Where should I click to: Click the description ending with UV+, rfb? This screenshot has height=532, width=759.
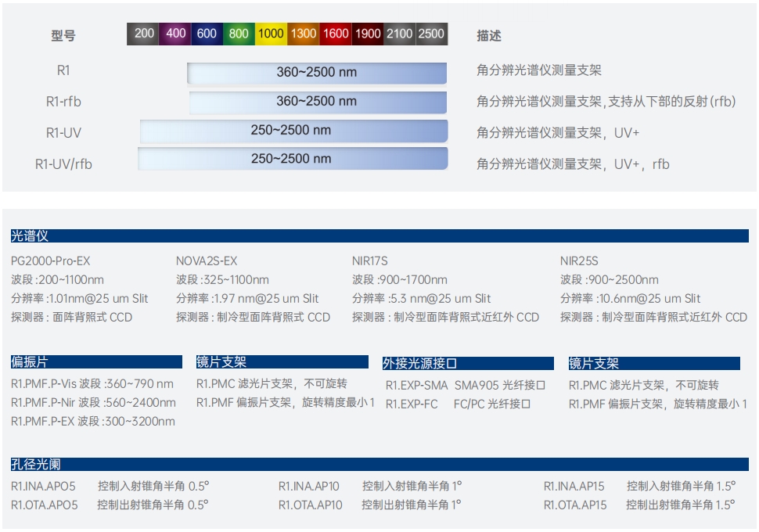click(573, 164)
